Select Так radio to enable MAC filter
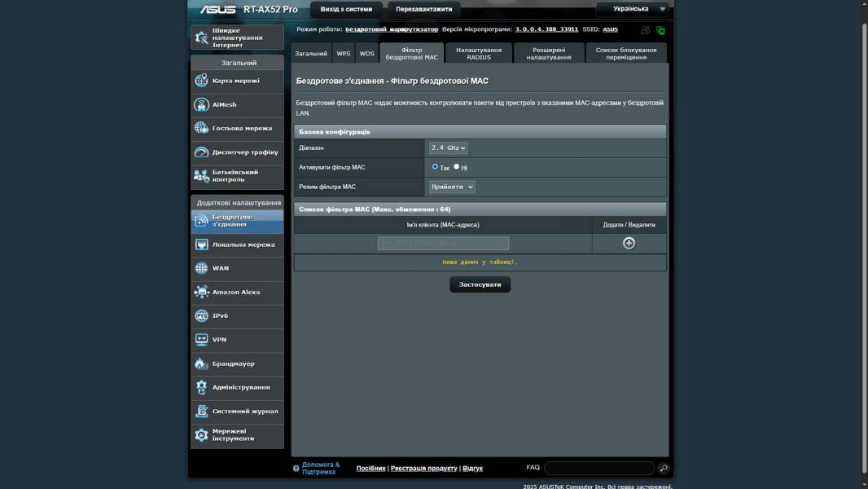Screen dimensions: 868x489 coord(436,166)
